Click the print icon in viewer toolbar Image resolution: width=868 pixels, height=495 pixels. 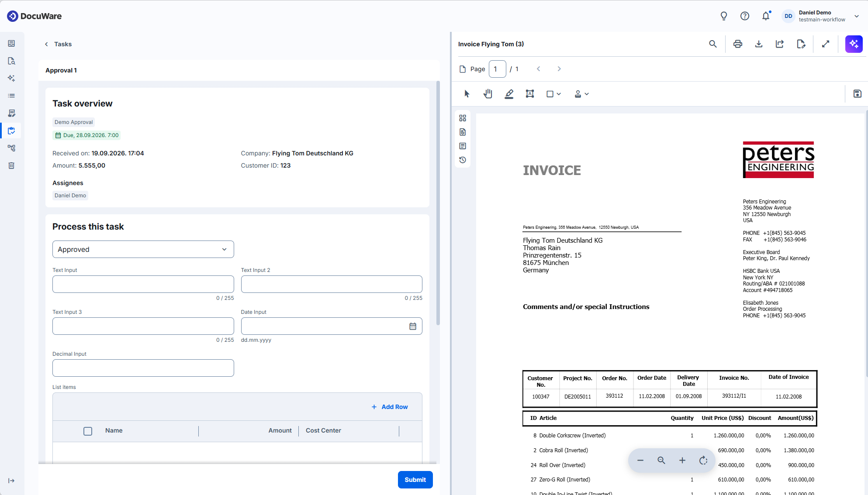738,44
